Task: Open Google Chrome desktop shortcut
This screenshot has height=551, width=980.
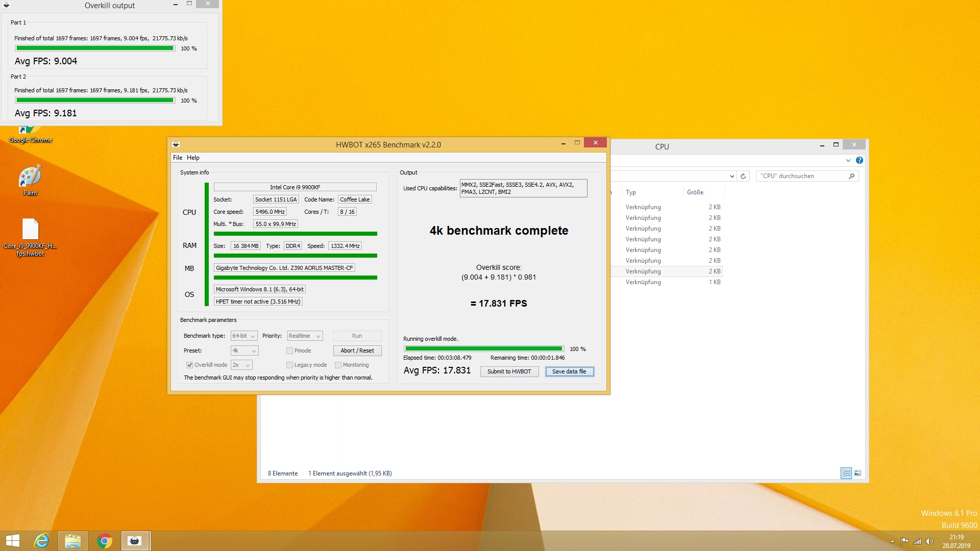Action: [x=30, y=135]
